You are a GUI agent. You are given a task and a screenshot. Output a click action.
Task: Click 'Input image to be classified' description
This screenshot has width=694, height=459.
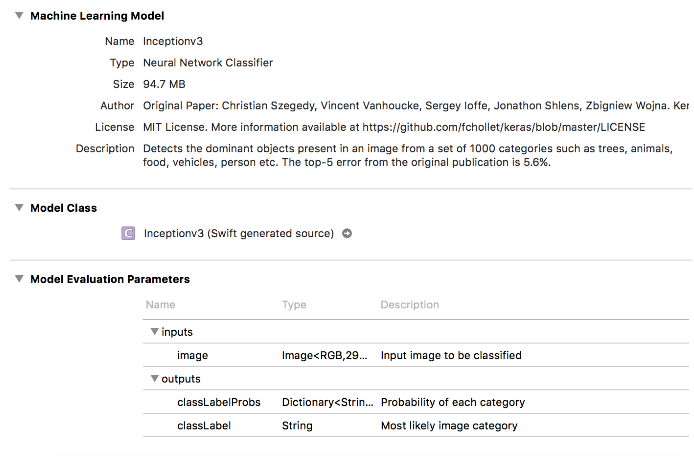pos(451,355)
